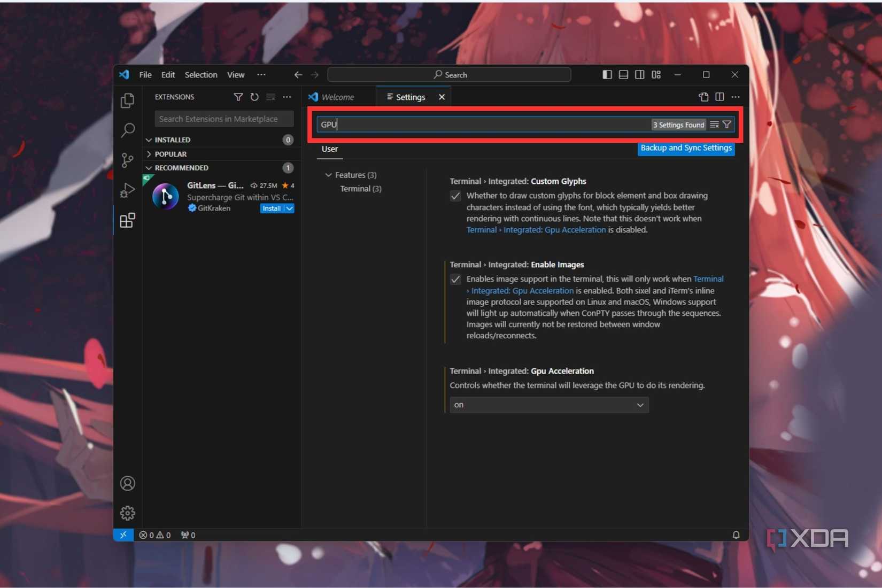The height and width of the screenshot is (588, 882).
Task: Open the Source Control view
Action: point(127,160)
